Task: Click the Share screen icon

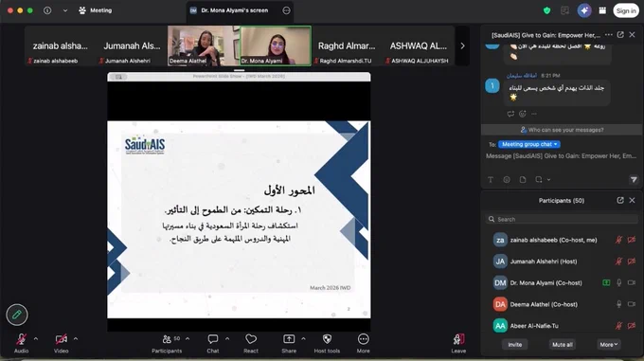Action: click(x=289, y=339)
